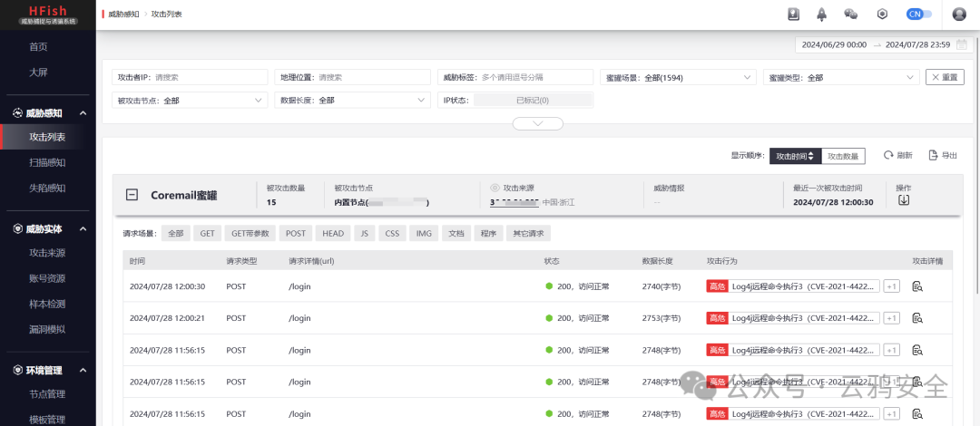This screenshot has width=980, height=426.
Task: Select the 全部 request filter tab
Action: coord(176,234)
